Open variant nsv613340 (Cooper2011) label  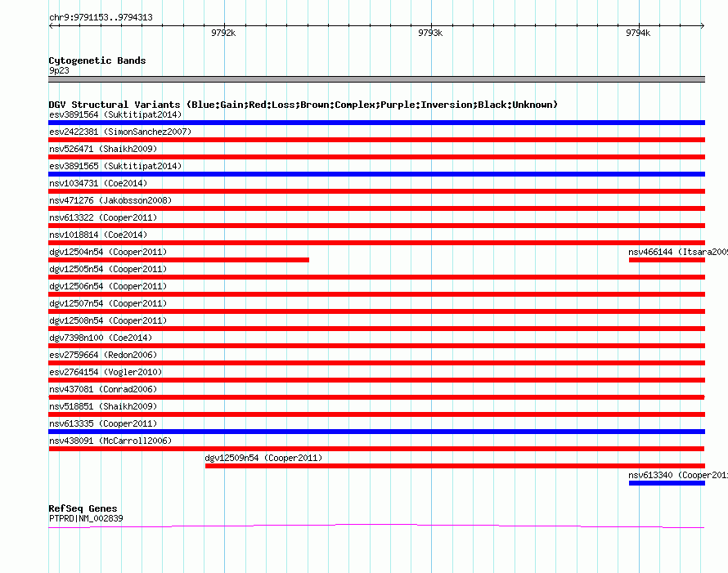coord(678,475)
